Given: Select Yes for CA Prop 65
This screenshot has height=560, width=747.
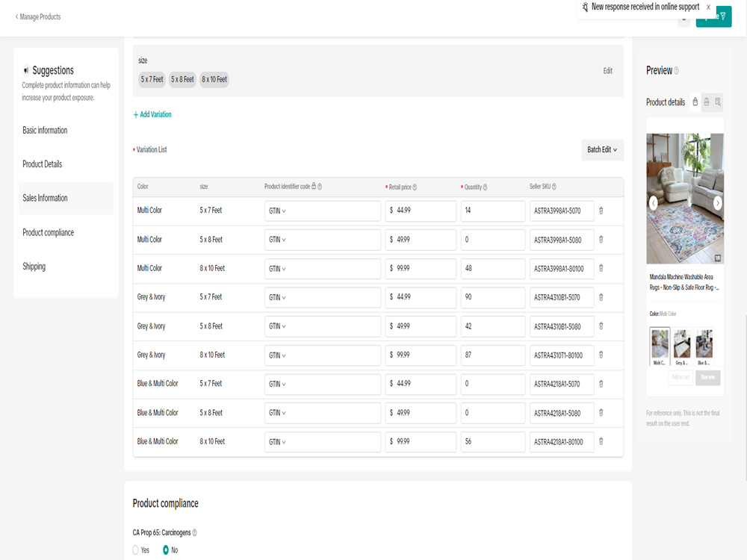Looking at the screenshot, I should click(135, 550).
